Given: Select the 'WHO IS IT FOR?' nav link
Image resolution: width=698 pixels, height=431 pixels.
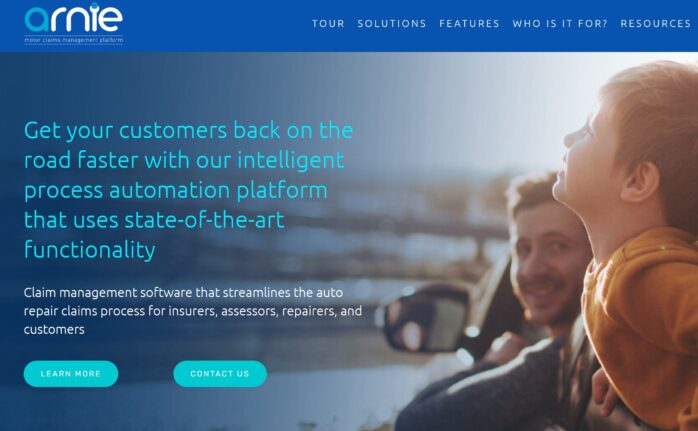Looking at the screenshot, I should click(x=560, y=24).
